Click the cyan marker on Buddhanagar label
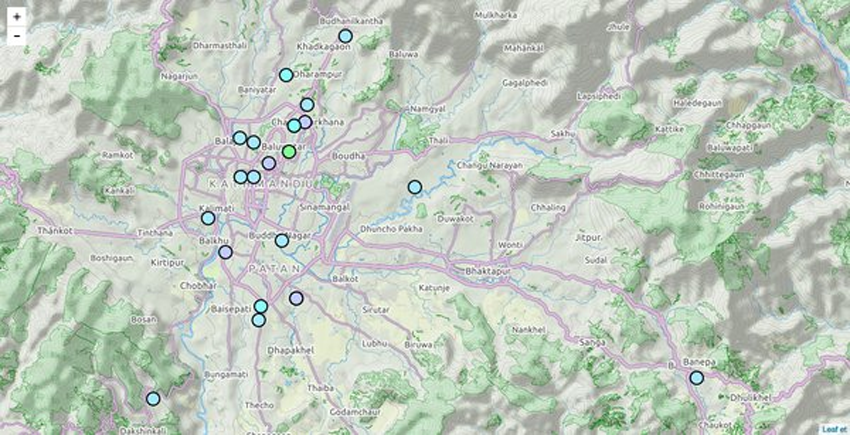Viewport: 850px width, 435px height. (x=282, y=240)
